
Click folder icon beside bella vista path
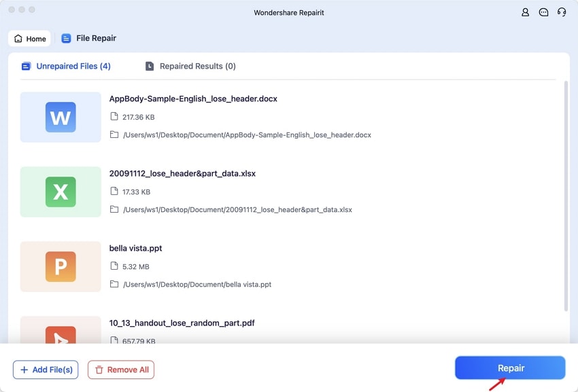click(x=114, y=285)
